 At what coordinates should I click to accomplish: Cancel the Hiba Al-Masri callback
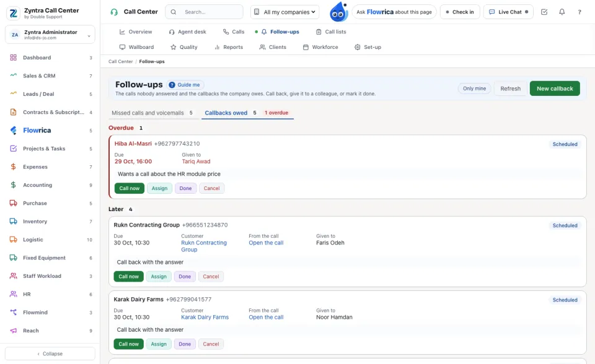[x=212, y=188]
